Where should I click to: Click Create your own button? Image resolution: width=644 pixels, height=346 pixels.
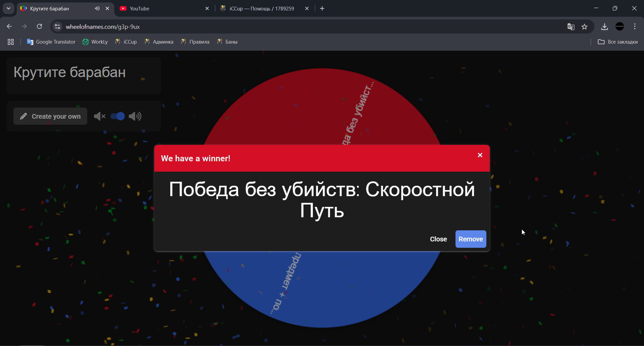pos(50,116)
